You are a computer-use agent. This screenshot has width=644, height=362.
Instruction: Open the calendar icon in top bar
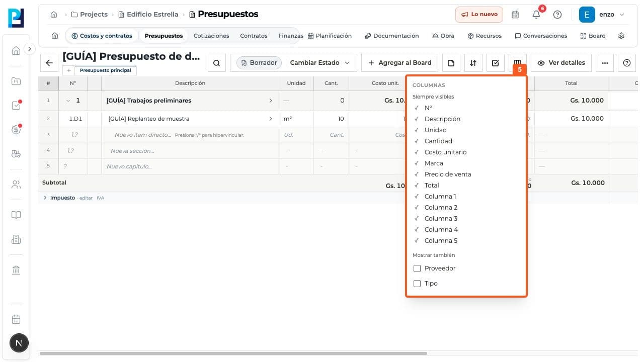pos(515,15)
